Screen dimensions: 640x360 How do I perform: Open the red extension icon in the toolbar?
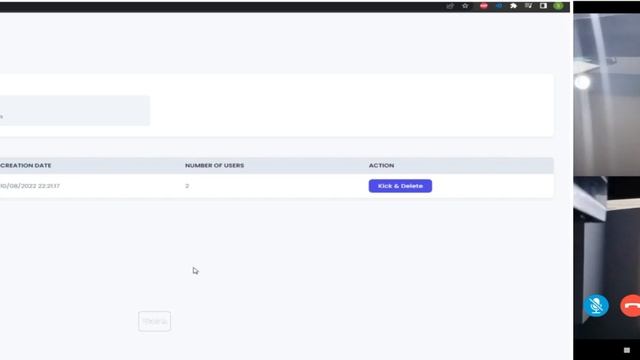(484, 6)
